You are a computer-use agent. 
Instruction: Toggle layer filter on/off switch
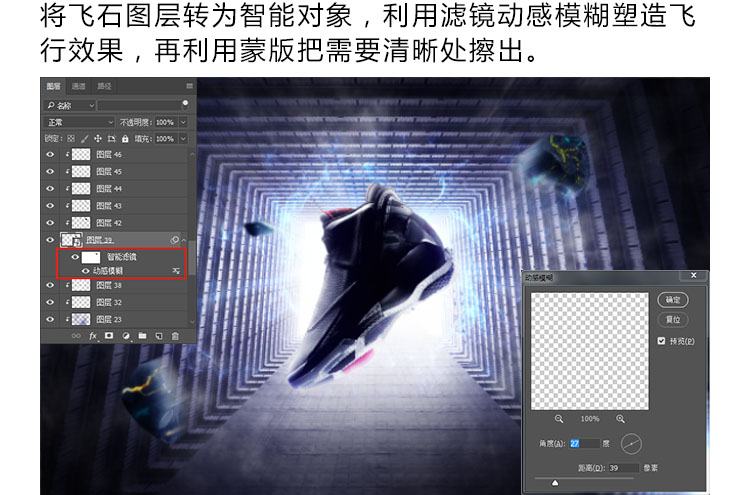point(185,105)
